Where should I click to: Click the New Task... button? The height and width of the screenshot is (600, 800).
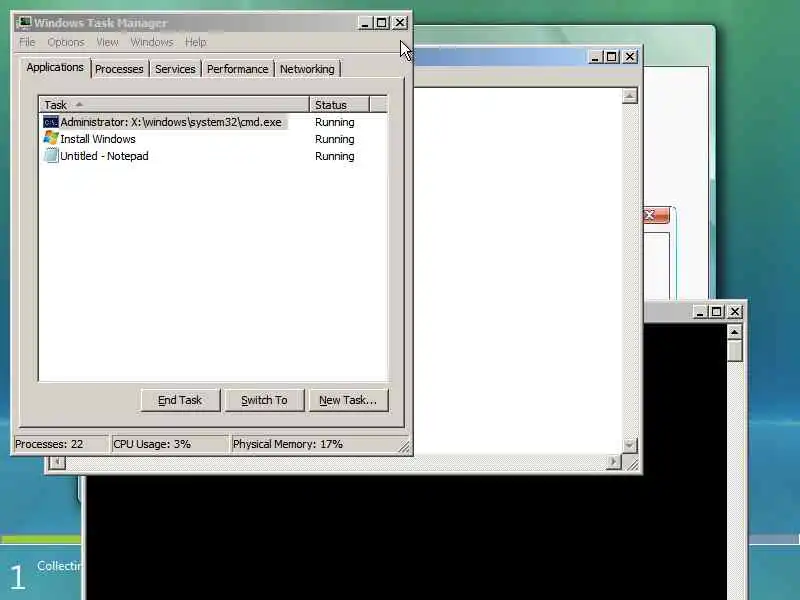tap(348, 400)
